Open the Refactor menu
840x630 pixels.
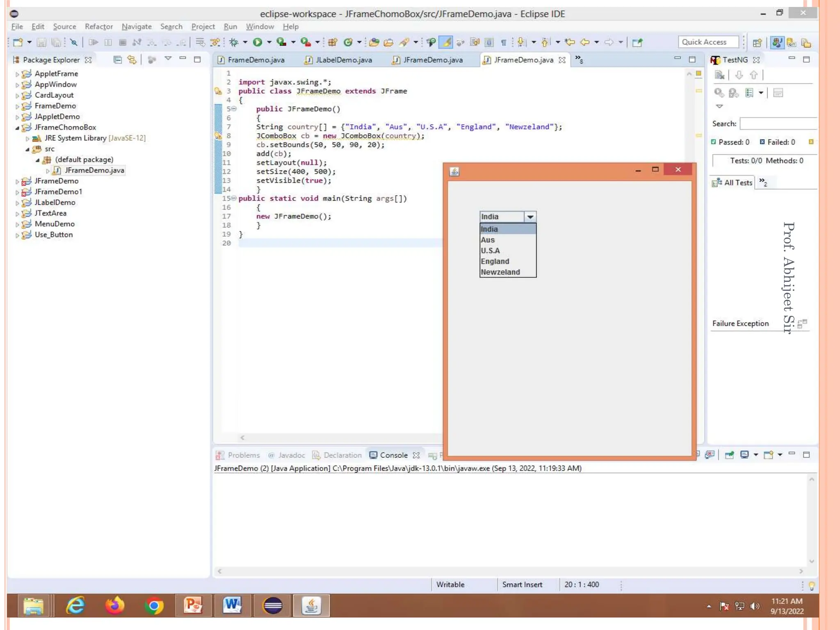tap(98, 27)
